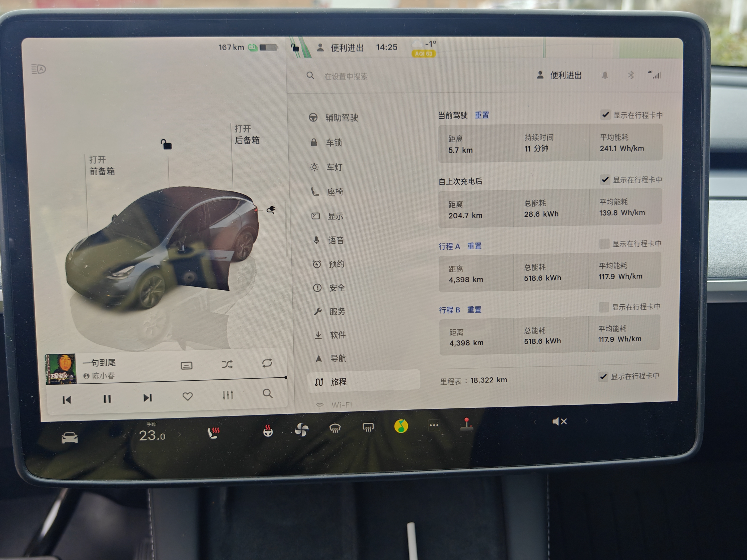Skip to previous track
The height and width of the screenshot is (560, 747).
[67, 400]
